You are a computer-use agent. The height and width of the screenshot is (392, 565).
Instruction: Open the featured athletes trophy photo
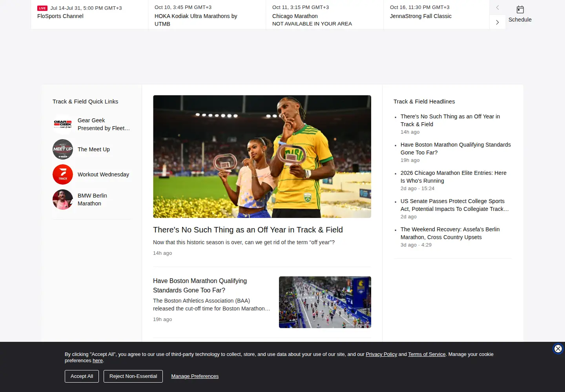coord(262,156)
